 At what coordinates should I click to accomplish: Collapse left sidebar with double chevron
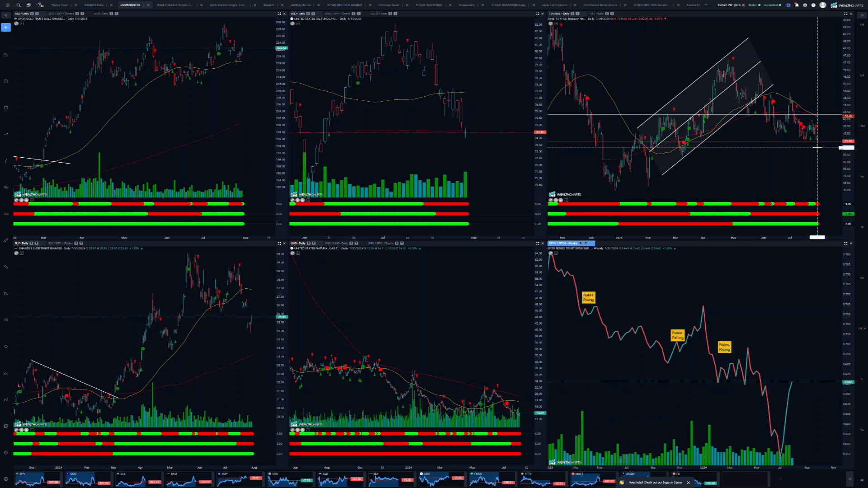6,15
